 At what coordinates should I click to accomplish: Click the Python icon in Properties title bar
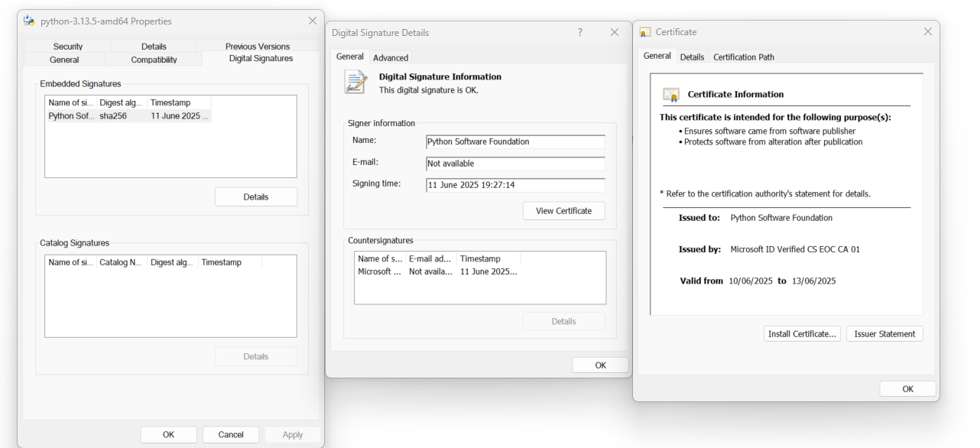pos(29,21)
